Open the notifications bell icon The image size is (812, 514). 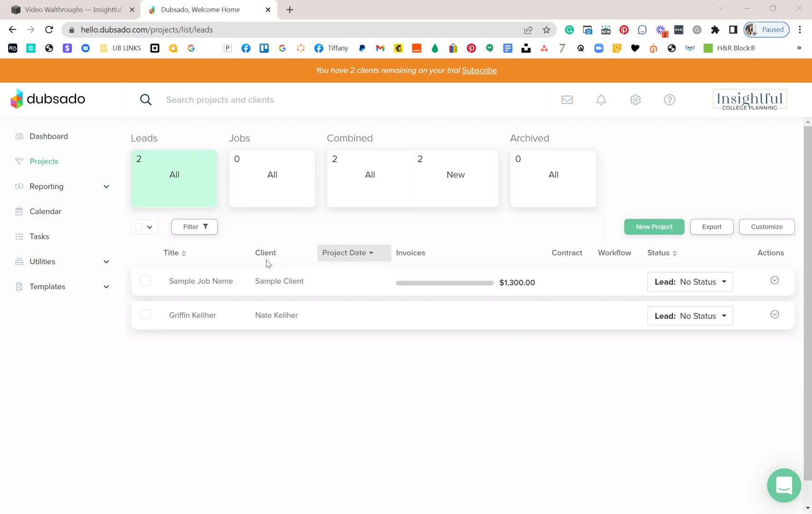point(601,99)
